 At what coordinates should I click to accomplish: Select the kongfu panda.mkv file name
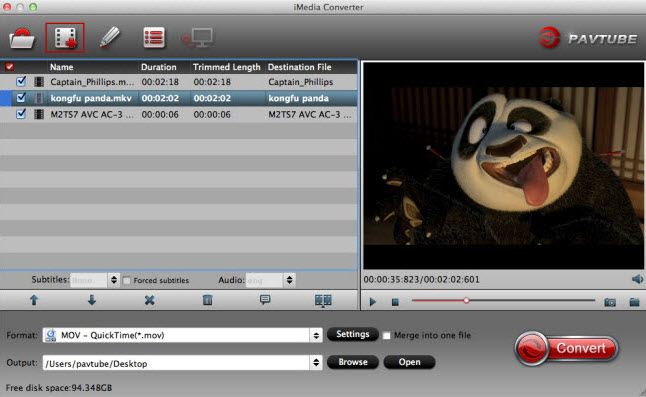coord(91,98)
